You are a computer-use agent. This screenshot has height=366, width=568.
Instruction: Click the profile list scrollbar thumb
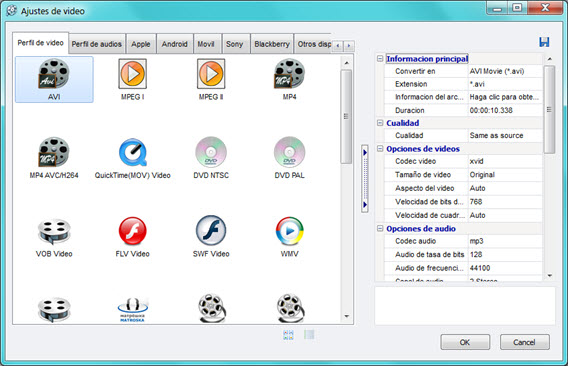346,116
